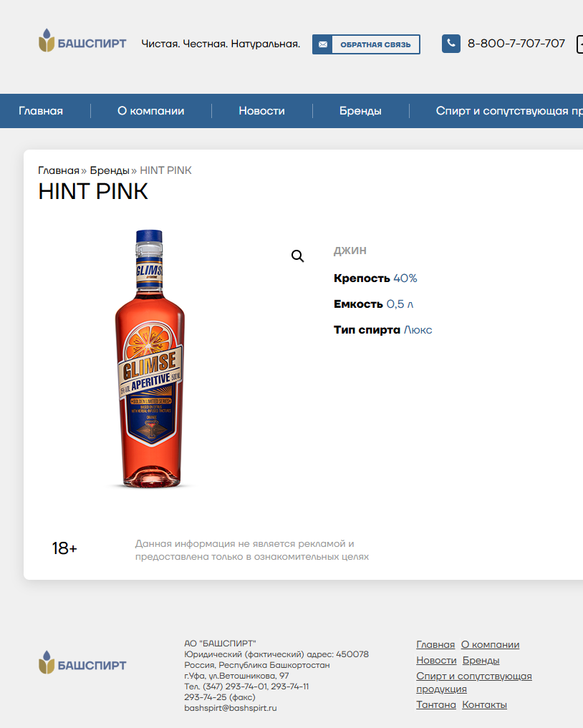This screenshot has width=583, height=728.
Task: Click the Башспирт logo in the footer
Action: point(82,664)
